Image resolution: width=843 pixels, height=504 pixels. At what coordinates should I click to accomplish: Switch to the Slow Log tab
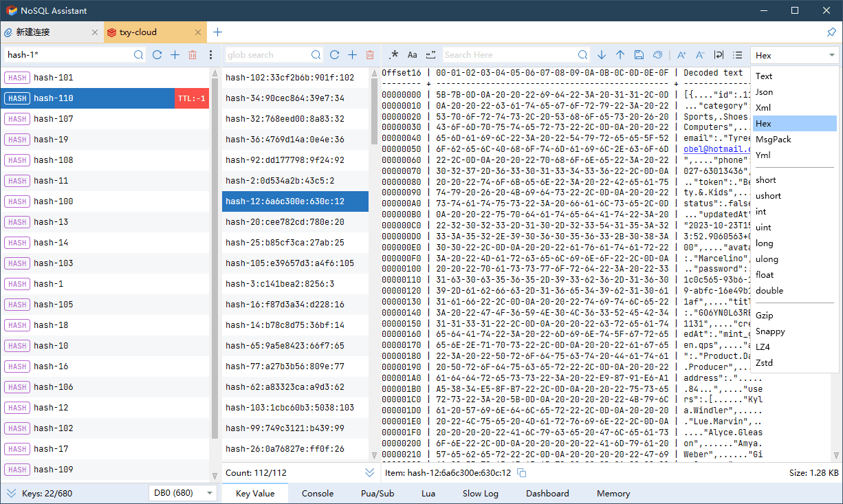tap(480, 494)
